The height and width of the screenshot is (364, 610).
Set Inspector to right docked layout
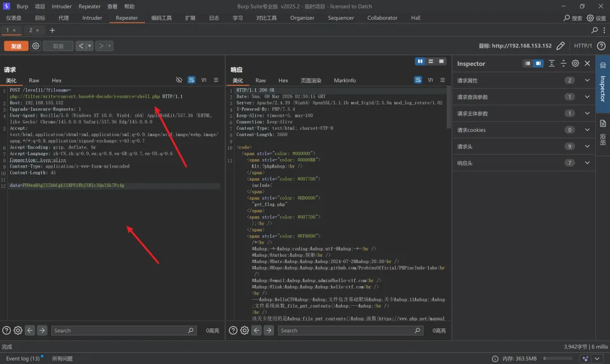[x=538, y=63]
